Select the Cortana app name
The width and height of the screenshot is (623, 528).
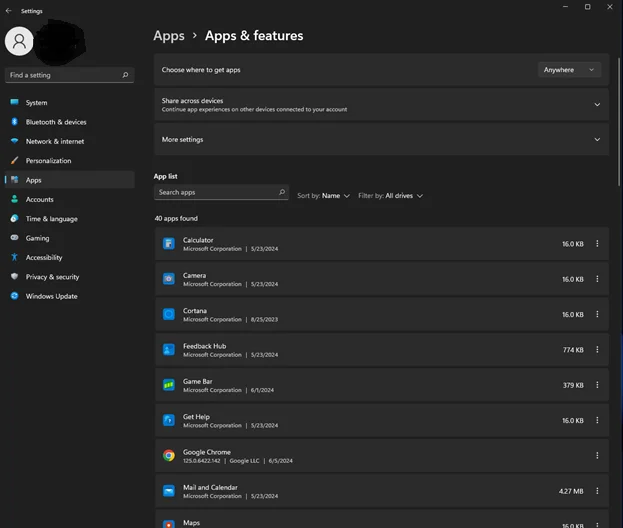coord(195,311)
